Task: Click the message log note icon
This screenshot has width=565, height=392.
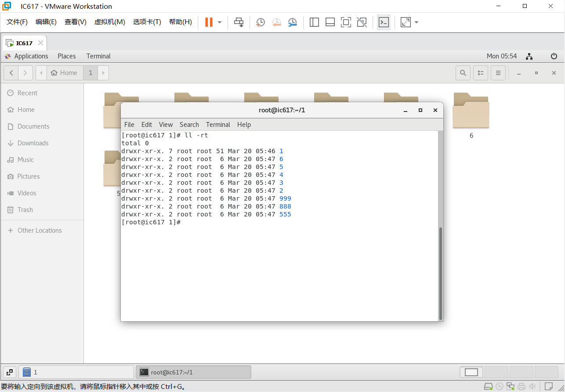Action: coord(549,387)
